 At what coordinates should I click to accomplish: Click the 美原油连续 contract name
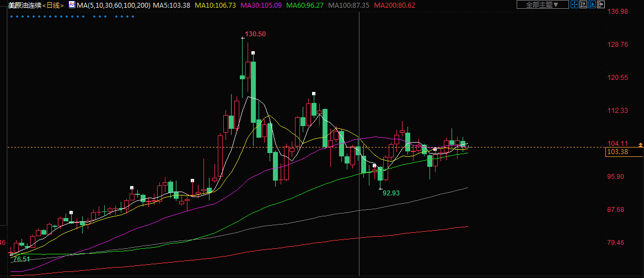click(x=24, y=5)
